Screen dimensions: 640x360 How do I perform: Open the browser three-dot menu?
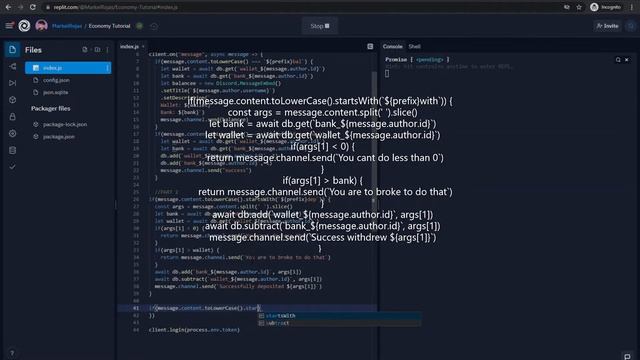click(x=632, y=7)
